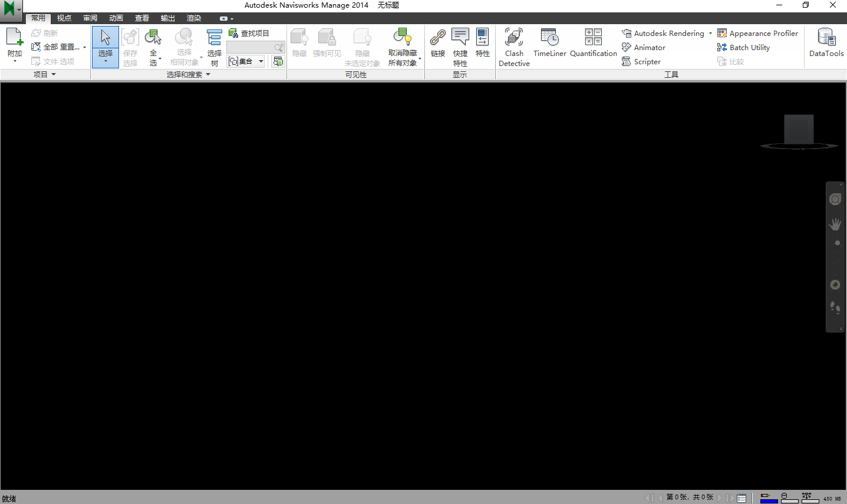Screen dimensions: 847x504
Task: Switch to the Viewpoint (视点) ribbon tab
Action: 64,18
